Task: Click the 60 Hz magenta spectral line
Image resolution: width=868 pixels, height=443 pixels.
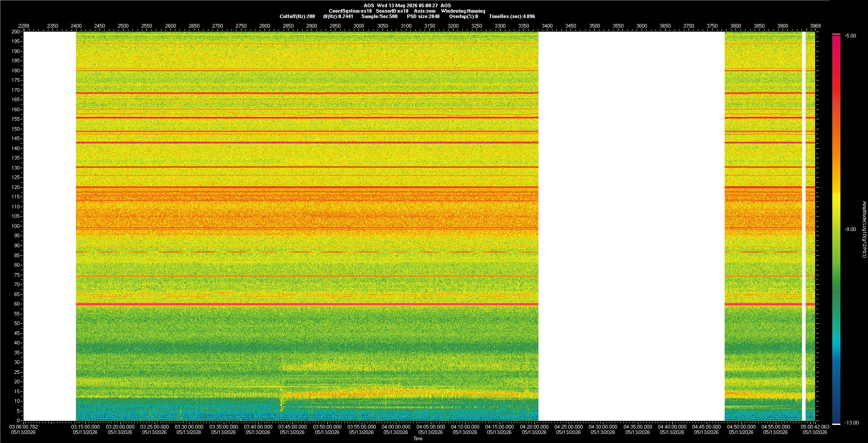Action: [307, 304]
